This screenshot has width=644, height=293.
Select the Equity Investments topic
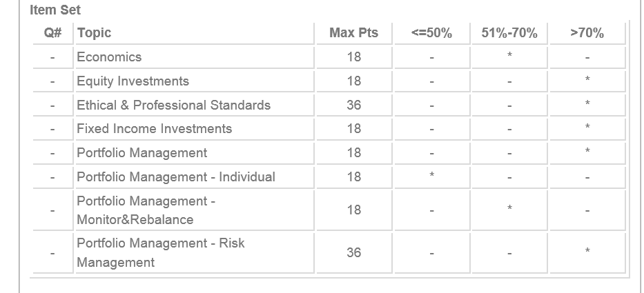[x=133, y=81]
